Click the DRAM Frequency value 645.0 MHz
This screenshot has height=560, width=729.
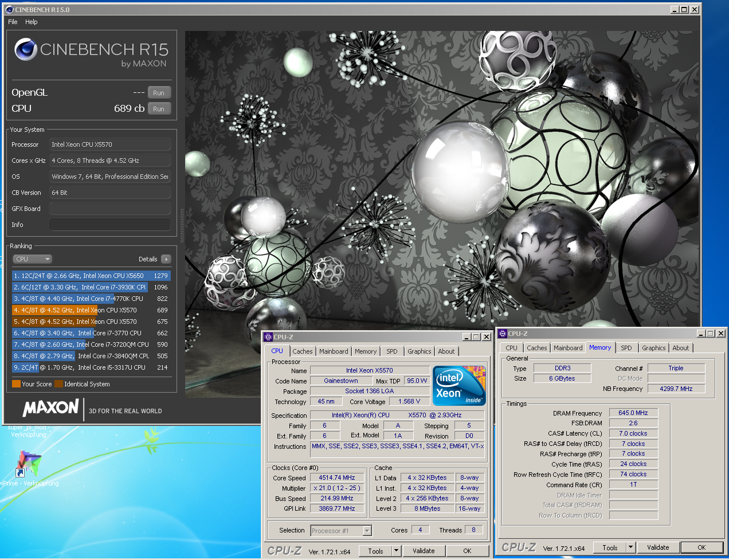[x=633, y=413]
